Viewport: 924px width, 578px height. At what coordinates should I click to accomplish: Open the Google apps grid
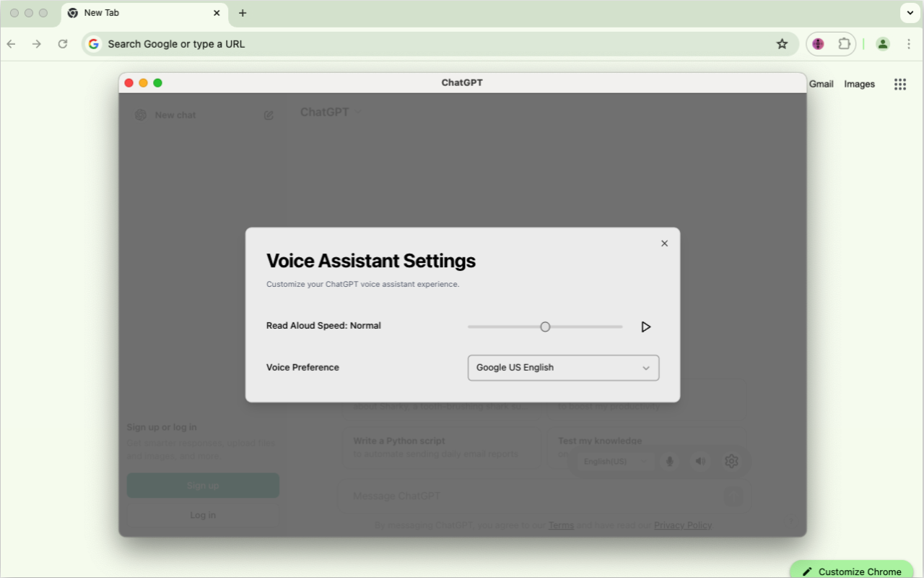tap(900, 85)
